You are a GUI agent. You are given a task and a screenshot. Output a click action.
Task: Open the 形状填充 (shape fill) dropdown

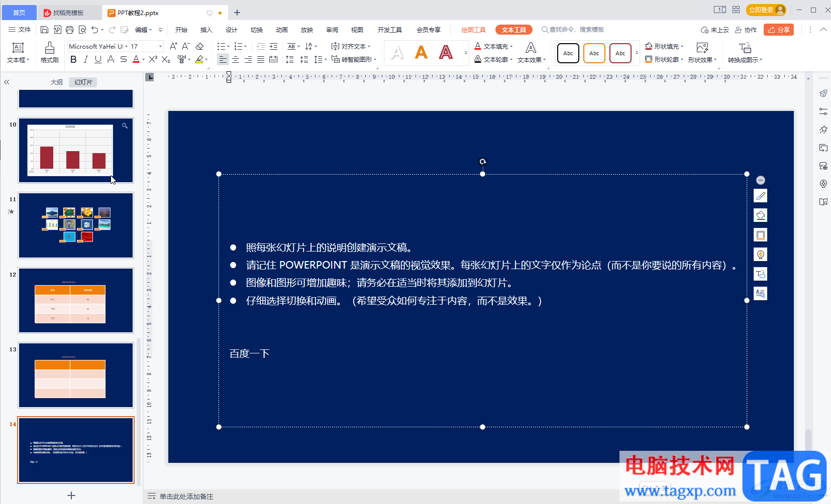coord(664,46)
